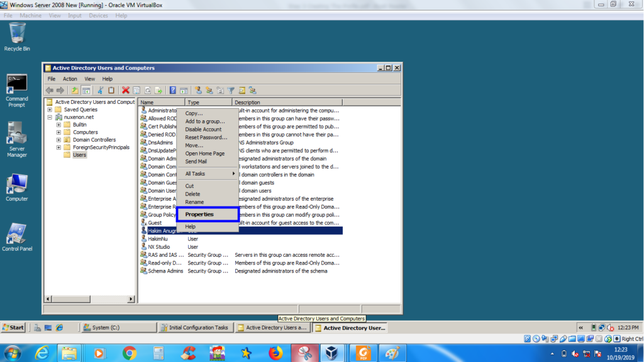
Task: Click the Refresh toolbar icon
Action: pyautogui.click(x=147, y=90)
